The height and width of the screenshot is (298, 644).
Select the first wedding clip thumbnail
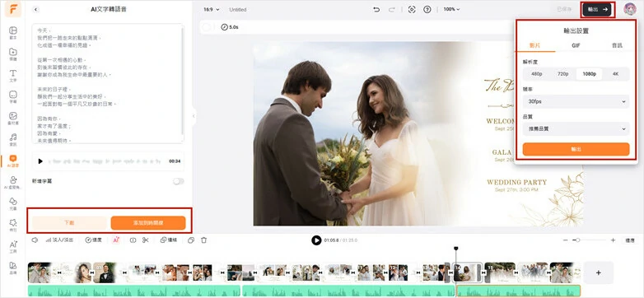(40, 272)
